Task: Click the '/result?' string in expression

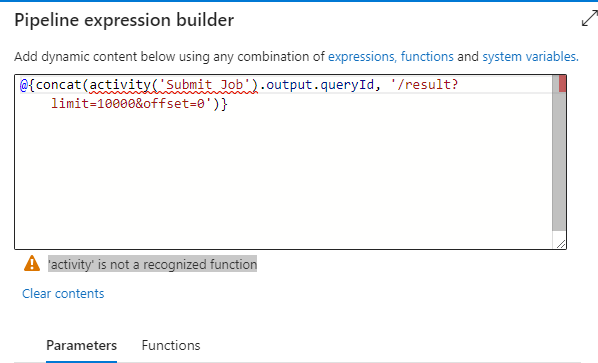Action: pyautogui.click(x=424, y=85)
